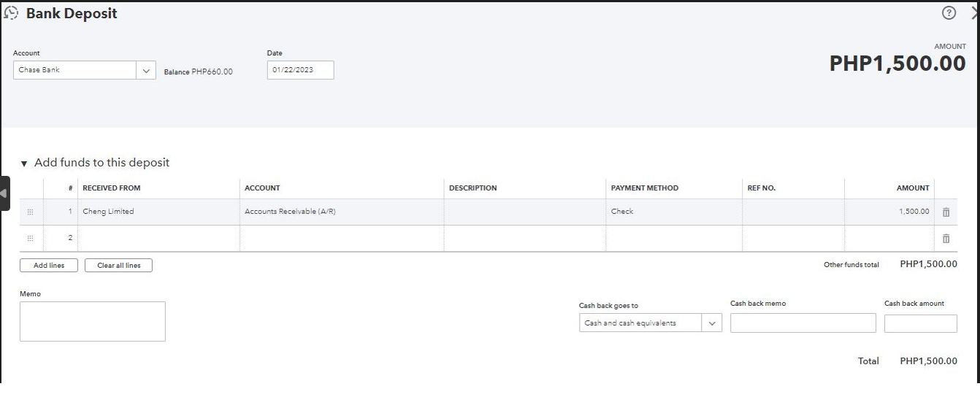Click the Memo text box
Image resolution: width=980 pixels, height=416 pixels.
coord(93,321)
